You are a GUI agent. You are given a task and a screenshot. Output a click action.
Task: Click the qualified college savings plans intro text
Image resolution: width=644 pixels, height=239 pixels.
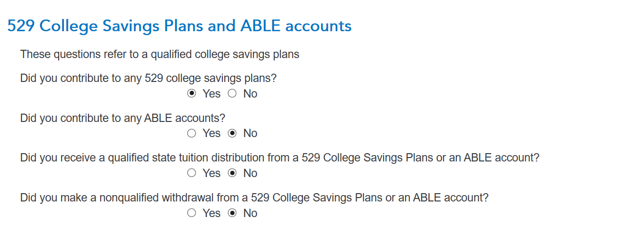point(160,54)
